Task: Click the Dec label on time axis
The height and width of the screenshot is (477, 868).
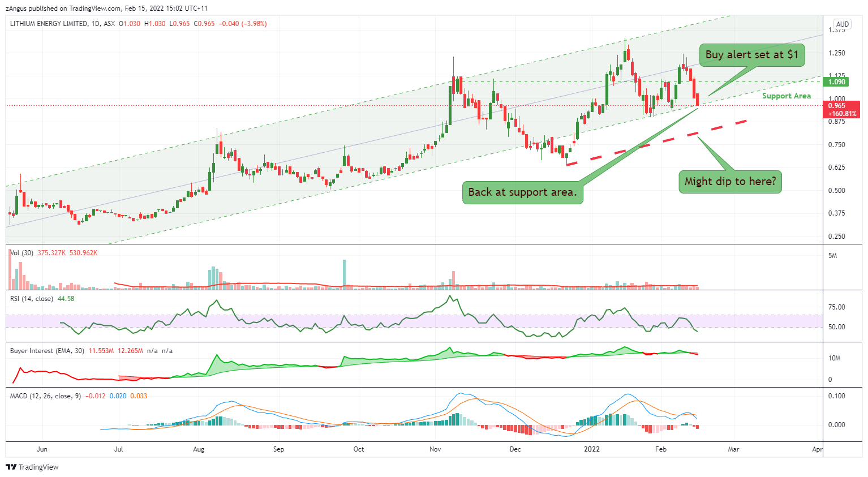Action: (515, 449)
